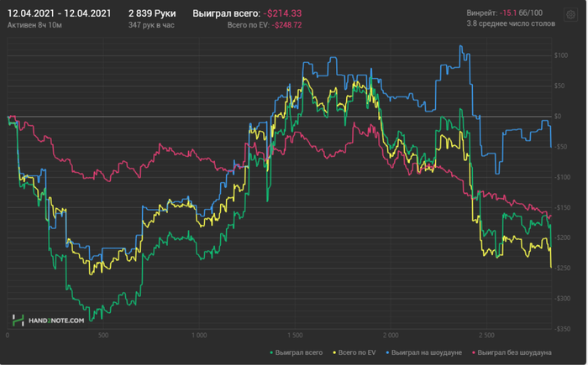Image resolution: width=588 pixels, height=365 pixels.
Task: Click the date range 12.04.2021 - 12.04.2021
Action: [60, 13]
